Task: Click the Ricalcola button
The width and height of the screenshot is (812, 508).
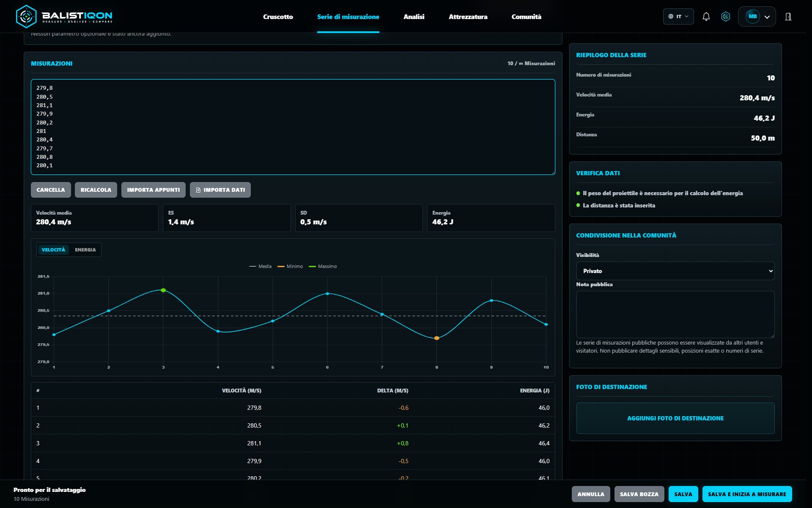Action: pos(96,190)
